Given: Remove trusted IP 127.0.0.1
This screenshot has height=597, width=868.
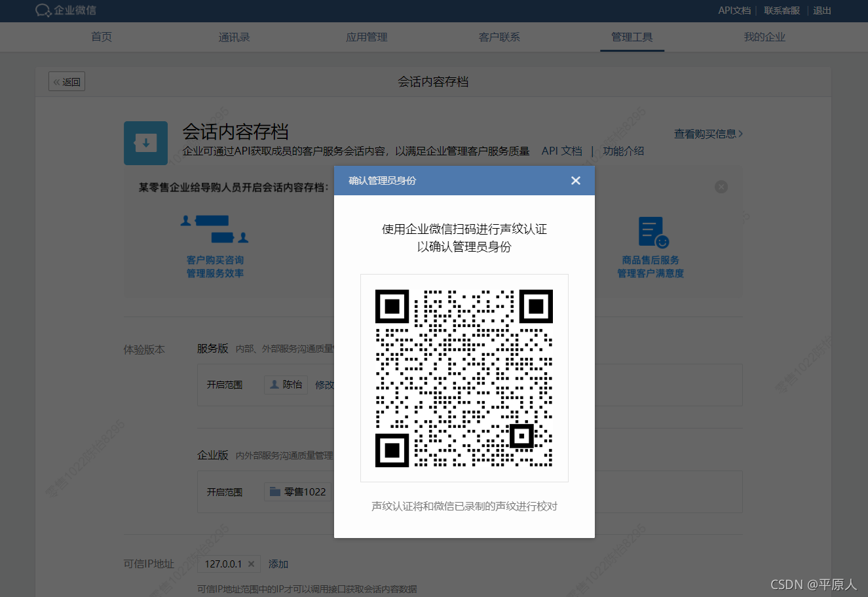Looking at the screenshot, I should pyautogui.click(x=251, y=564).
